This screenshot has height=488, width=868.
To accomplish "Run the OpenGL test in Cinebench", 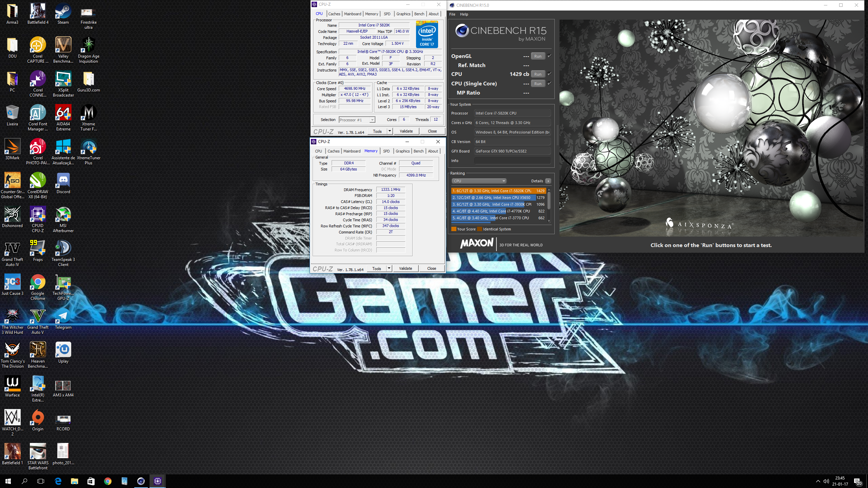I will 538,56.
